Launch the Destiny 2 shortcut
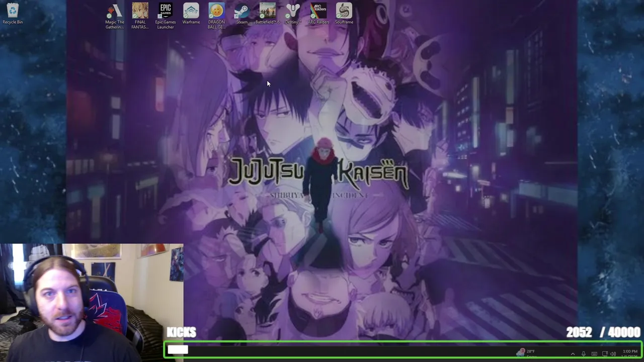The height and width of the screenshot is (362, 644). pyautogui.click(x=293, y=14)
